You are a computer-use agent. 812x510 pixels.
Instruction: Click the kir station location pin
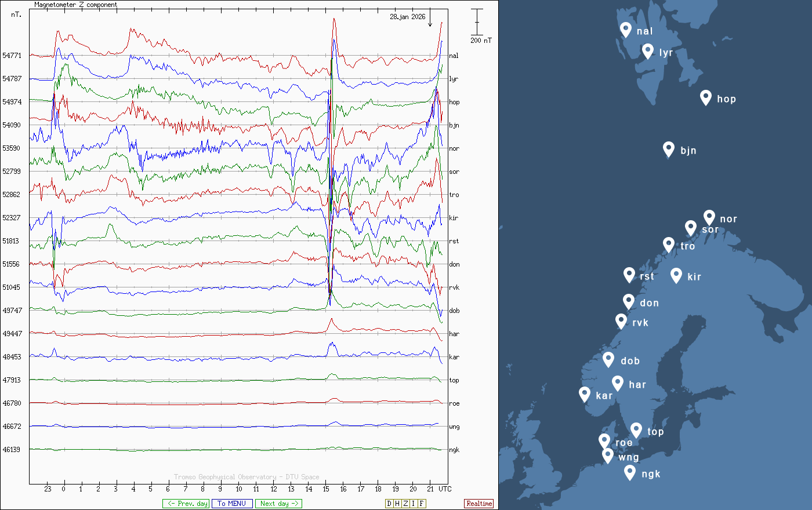[676, 275]
